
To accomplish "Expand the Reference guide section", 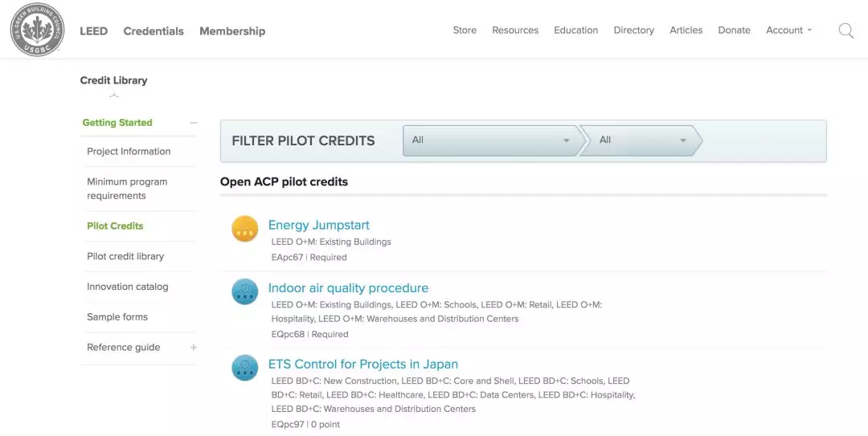I will point(193,348).
